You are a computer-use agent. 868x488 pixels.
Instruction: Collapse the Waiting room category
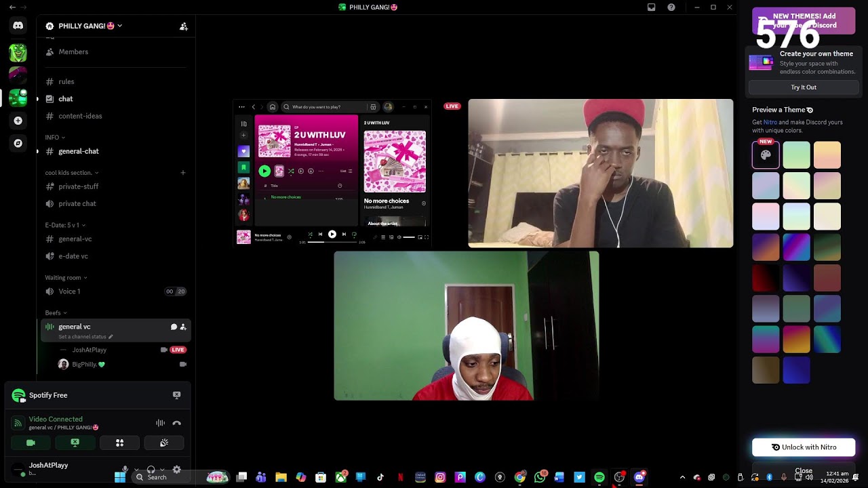(66, 278)
